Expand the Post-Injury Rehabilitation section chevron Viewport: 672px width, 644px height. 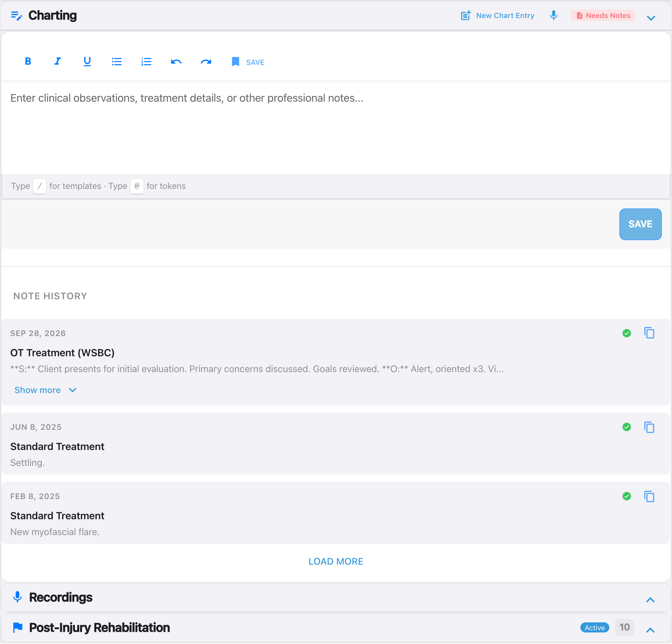pyautogui.click(x=650, y=630)
